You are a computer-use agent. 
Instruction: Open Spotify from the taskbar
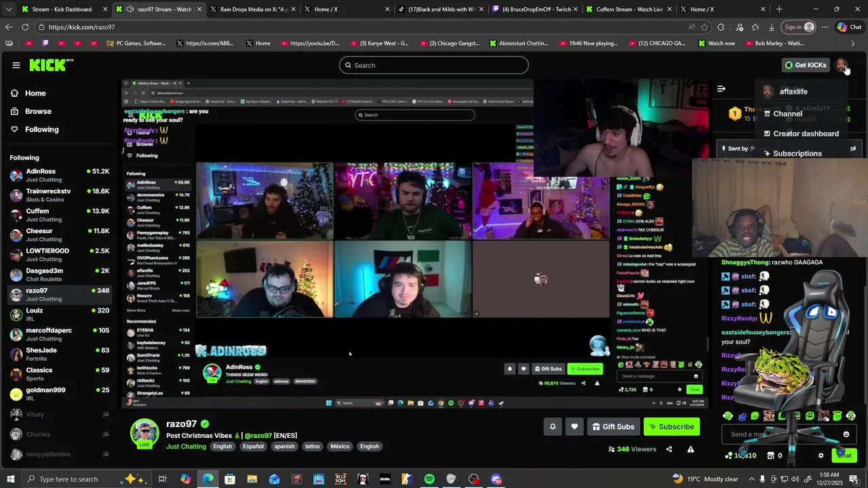(x=429, y=479)
